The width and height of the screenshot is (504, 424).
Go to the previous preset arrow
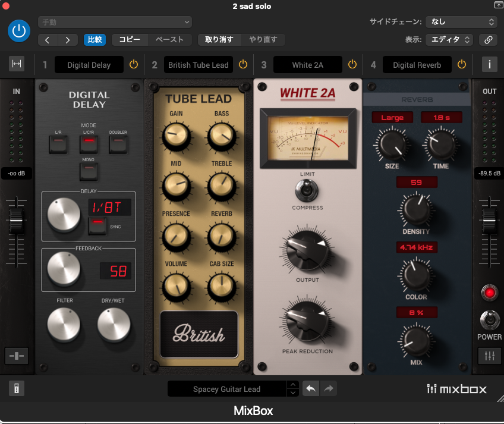pyautogui.click(x=48, y=40)
